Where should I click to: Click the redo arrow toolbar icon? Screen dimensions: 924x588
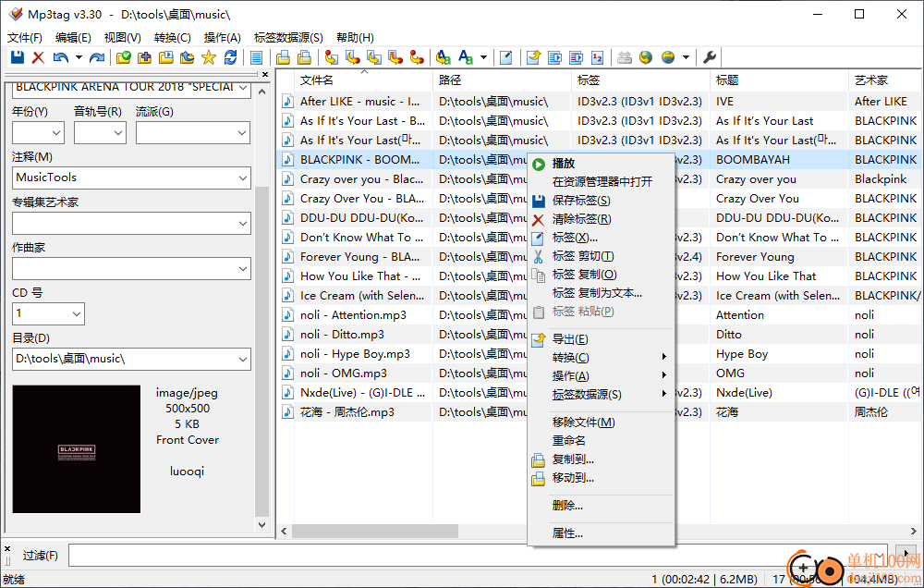[x=97, y=57]
